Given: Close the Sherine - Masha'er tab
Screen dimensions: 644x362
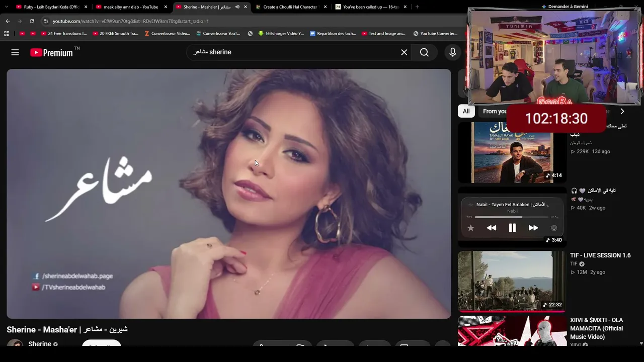Looking at the screenshot, I should click(246, 7).
